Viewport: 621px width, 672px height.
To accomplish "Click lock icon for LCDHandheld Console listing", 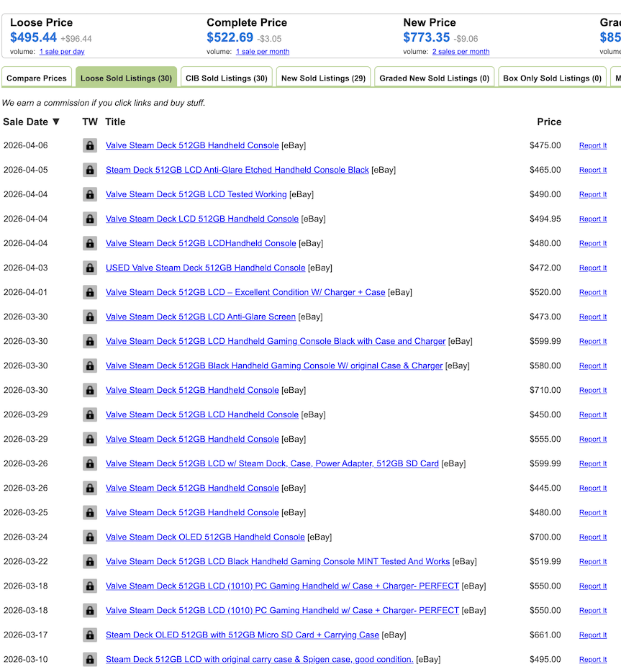I will click(x=89, y=243).
